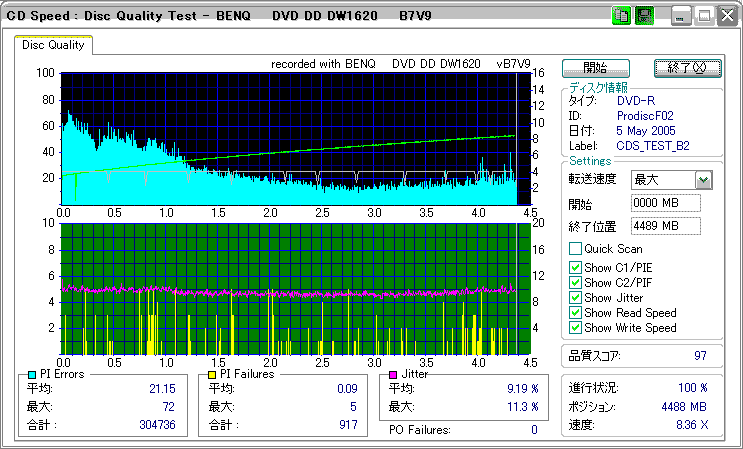Image resolution: width=743 pixels, height=449 pixels.
Task: Click the upper PI Errors graph area
Action: click(288, 138)
